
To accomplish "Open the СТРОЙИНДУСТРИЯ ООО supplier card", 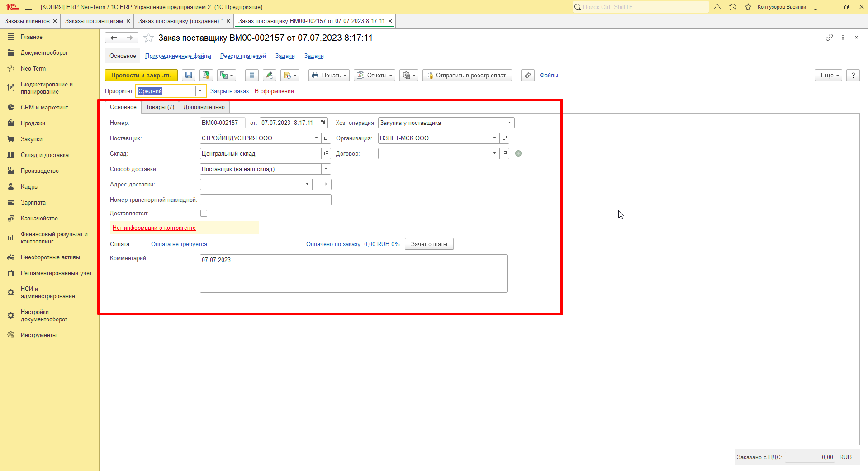I will click(327, 138).
